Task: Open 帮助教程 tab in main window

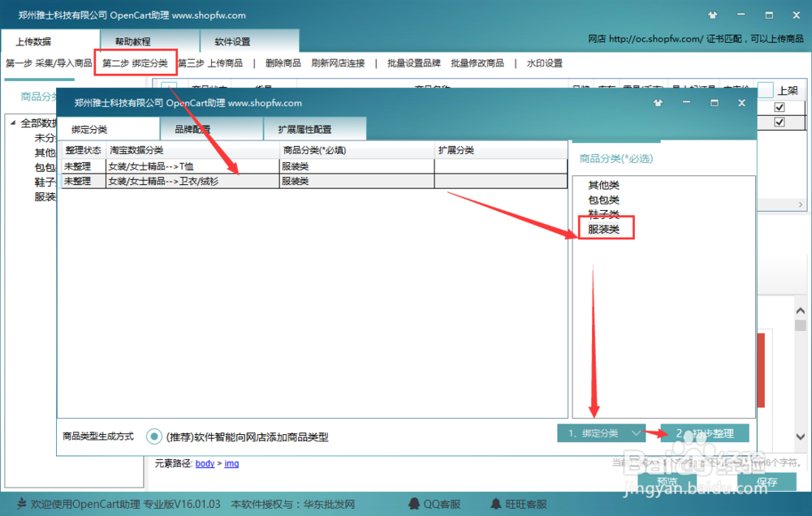Action: click(x=150, y=41)
